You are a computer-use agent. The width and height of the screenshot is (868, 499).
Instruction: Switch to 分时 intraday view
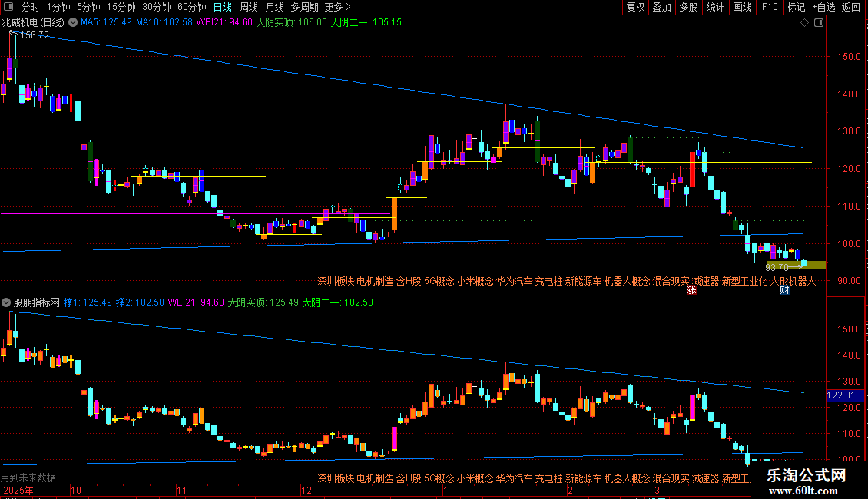coord(31,7)
